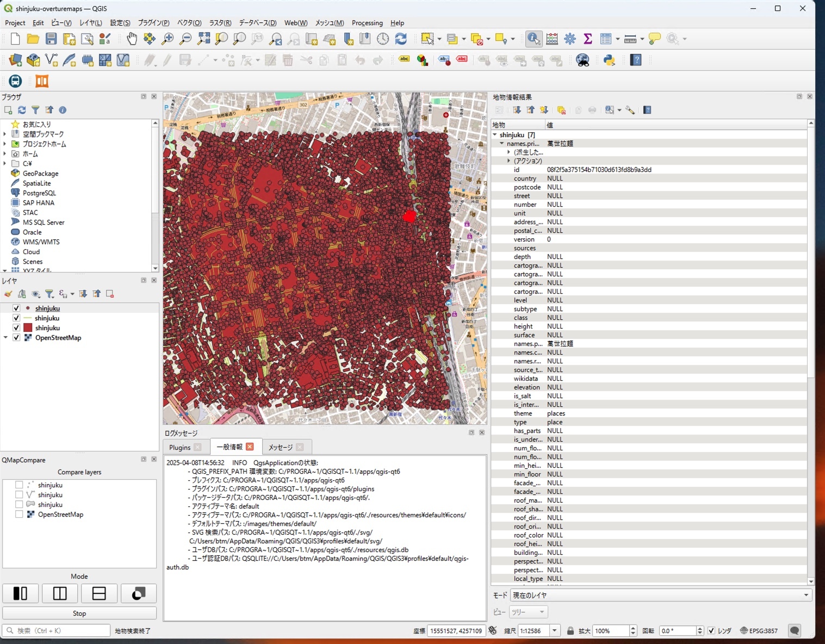Screen dimensions: 825x644
Task: Check shinjuku point layer in Compare layers
Action: point(19,485)
